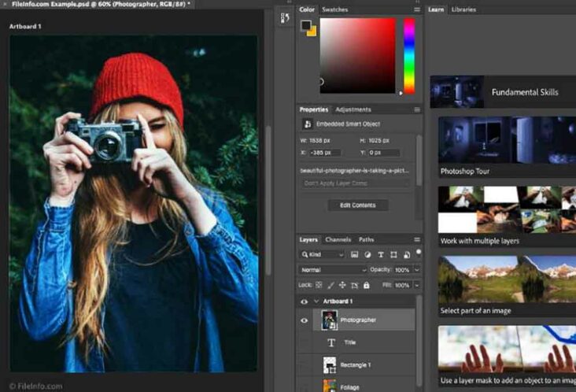Select the Properties tab
576x392 pixels.
(314, 109)
